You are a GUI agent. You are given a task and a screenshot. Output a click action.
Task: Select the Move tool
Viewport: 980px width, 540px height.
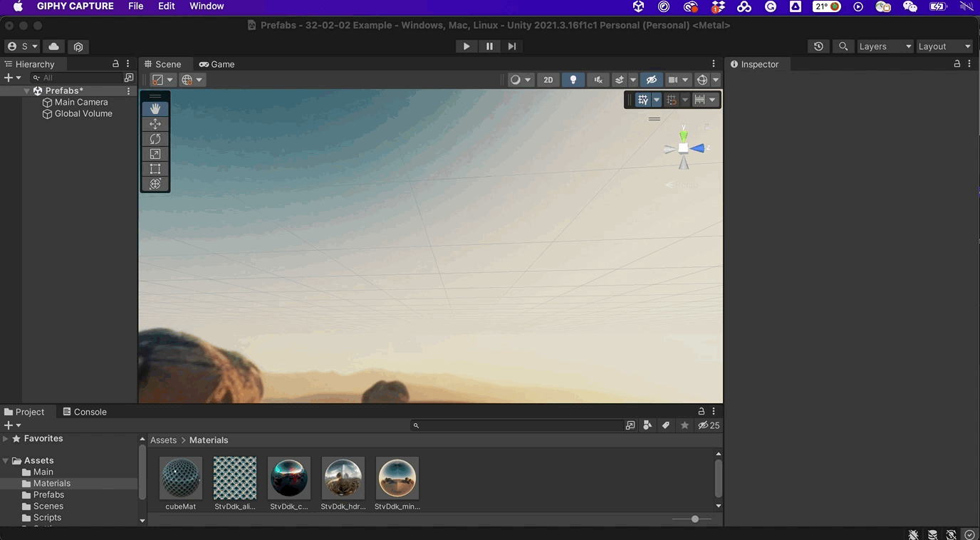point(155,124)
